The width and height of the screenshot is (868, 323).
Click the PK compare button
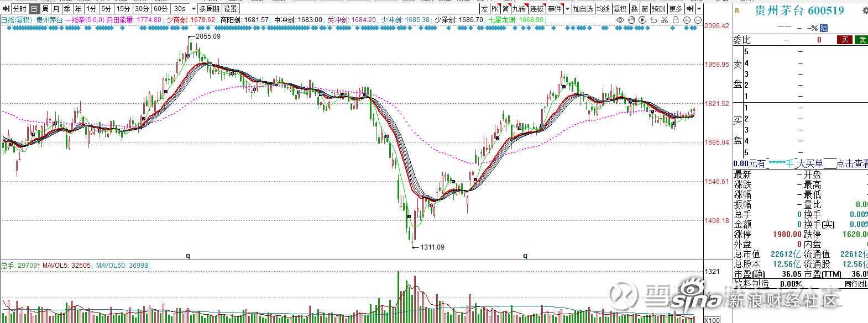click(495, 9)
